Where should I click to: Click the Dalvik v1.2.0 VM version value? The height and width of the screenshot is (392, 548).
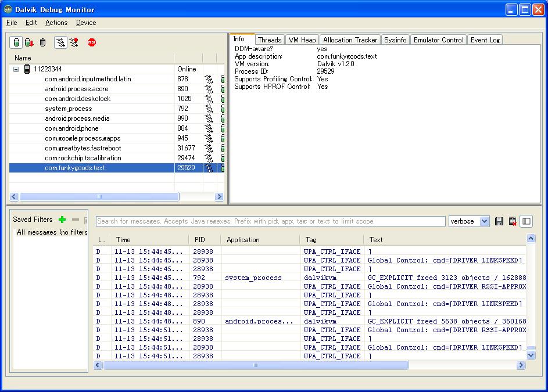pyautogui.click(x=335, y=64)
